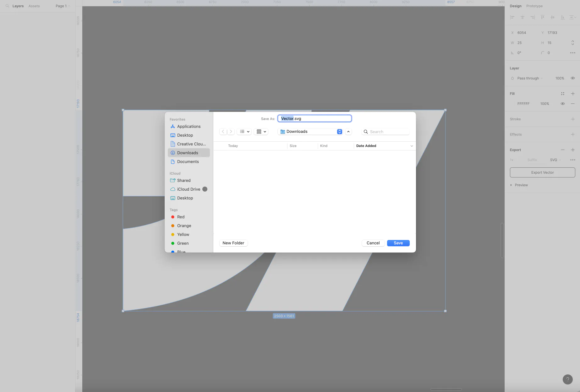
Task: Click the Export Vector button
Action: 542,172
